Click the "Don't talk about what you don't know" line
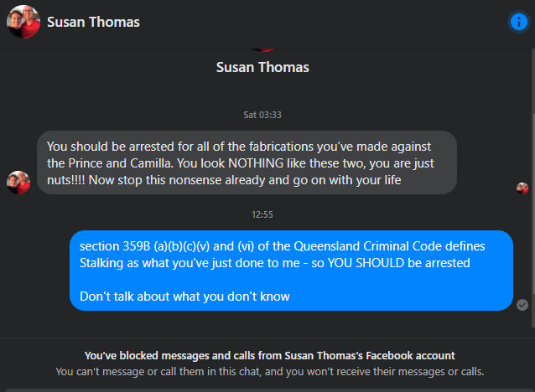The image size is (535, 392). point(184,297)
